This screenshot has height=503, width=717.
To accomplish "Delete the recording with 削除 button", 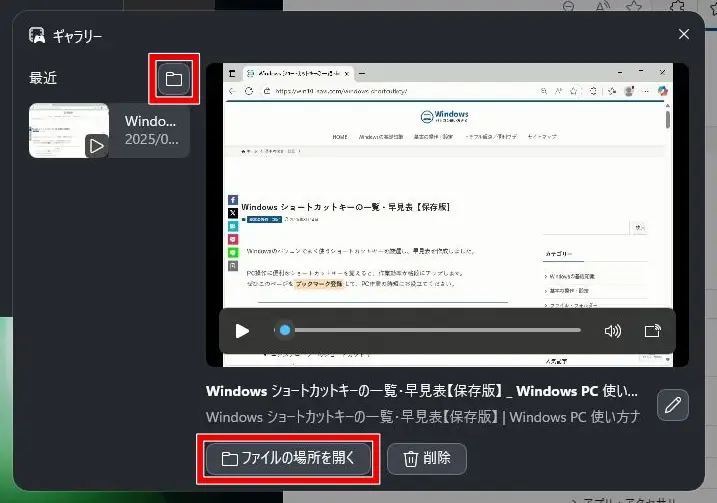I will [x=427, y=459].
